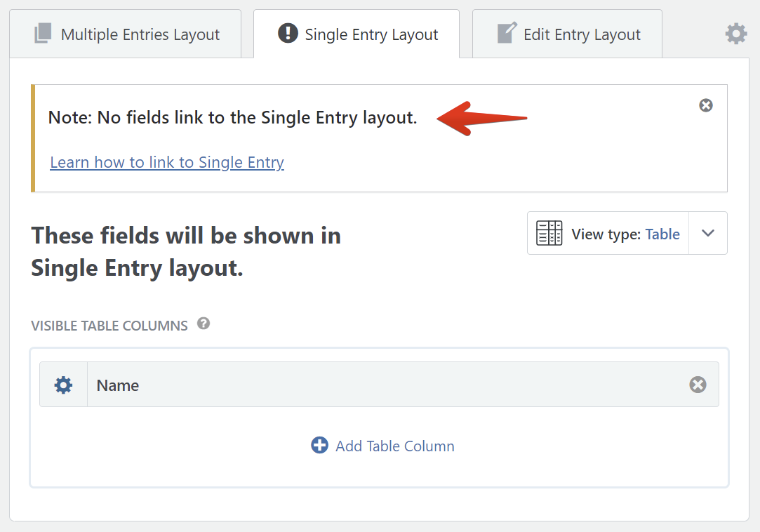Open the View settings gear at top right
Image resolution: width=760 pixels, height=532 pixels.
(x=736, y=34)
